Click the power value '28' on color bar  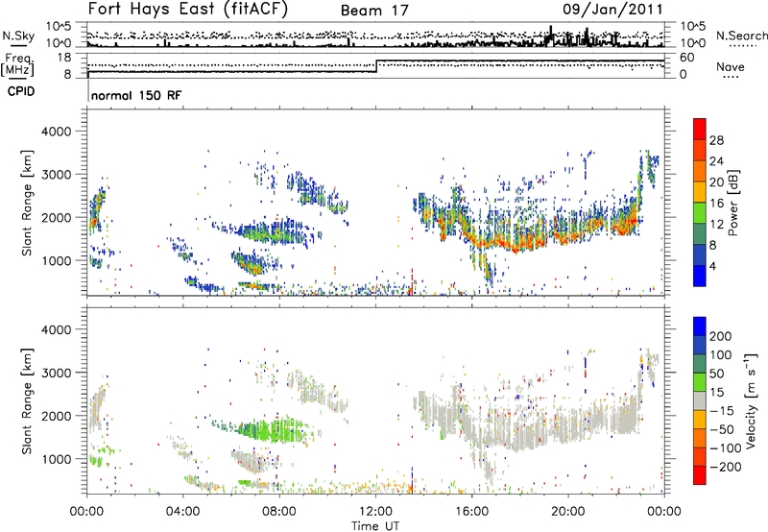click(716, 140)
